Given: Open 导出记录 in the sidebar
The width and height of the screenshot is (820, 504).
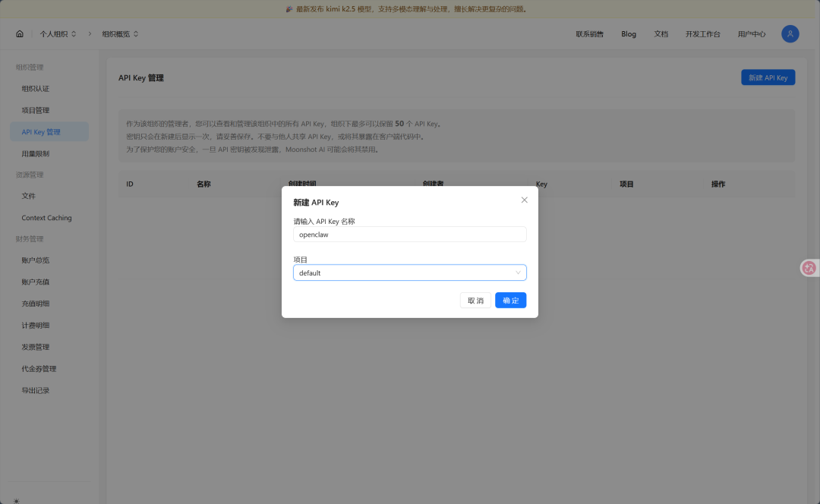Looking at the screenshot, I should tap(49, 391).
